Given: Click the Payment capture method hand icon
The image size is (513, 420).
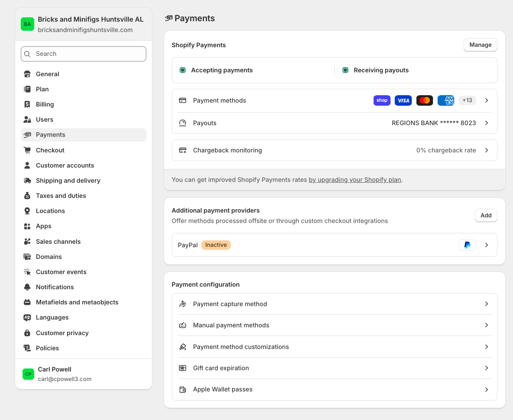Looking at the screenshot, I should [x=183, y=304].
